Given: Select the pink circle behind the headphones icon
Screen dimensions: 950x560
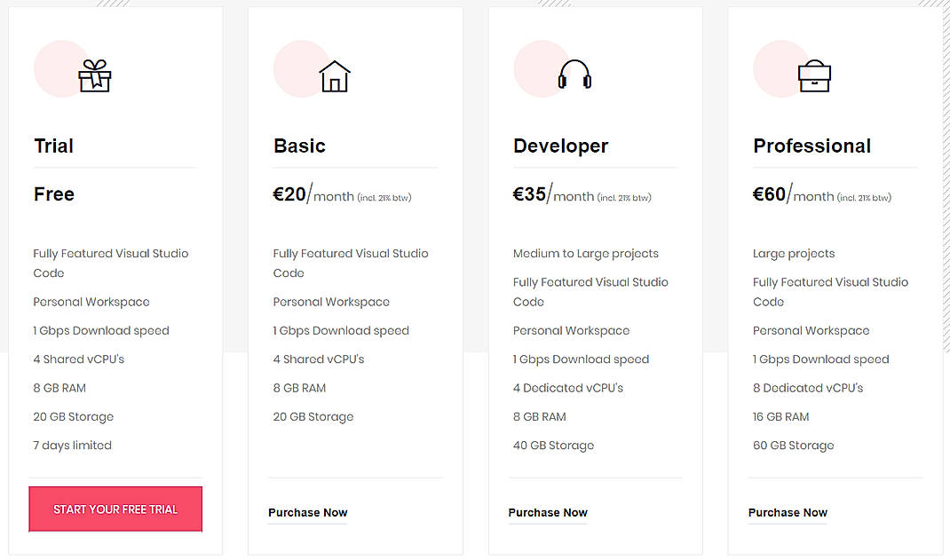Looking at the screenshot, I should click(x=540, y=68).
